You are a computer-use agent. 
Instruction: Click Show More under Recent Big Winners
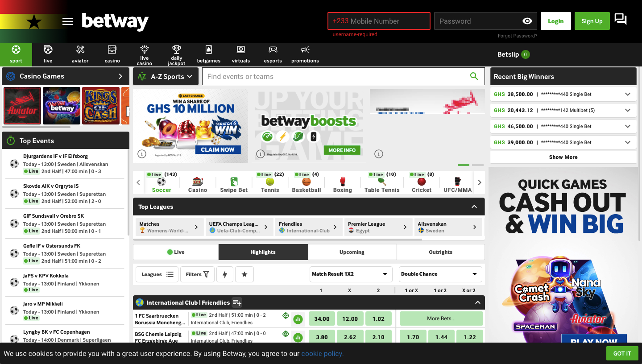[x=563, y=157]
